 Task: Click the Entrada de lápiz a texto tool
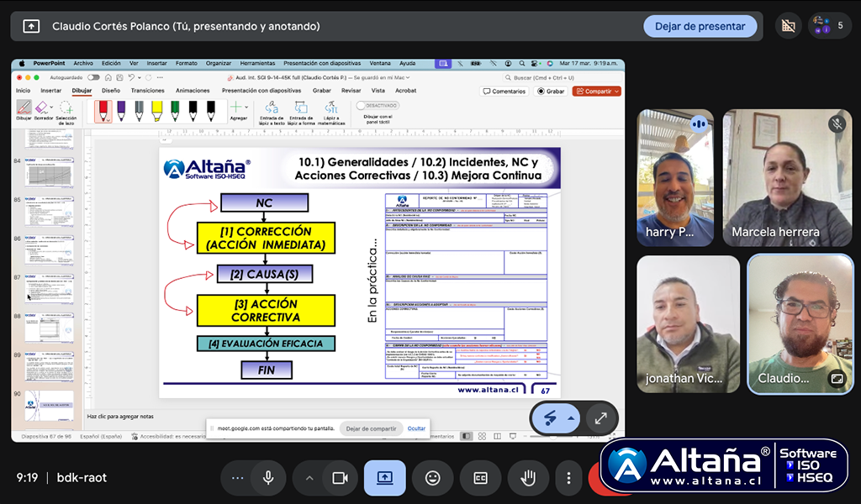(x=272, y=111)
